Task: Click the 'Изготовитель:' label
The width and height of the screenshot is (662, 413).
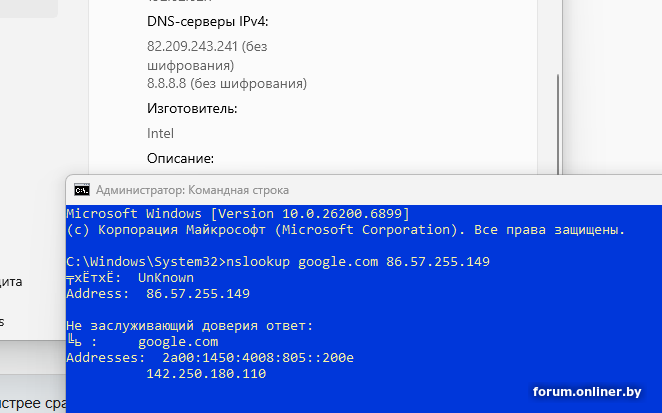Action: (x=192, y=108)
